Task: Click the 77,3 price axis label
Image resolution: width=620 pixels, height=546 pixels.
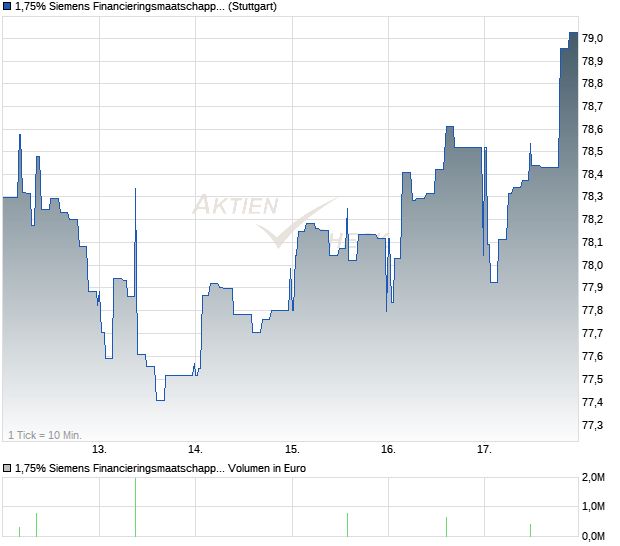Action: tap(592, 425)
